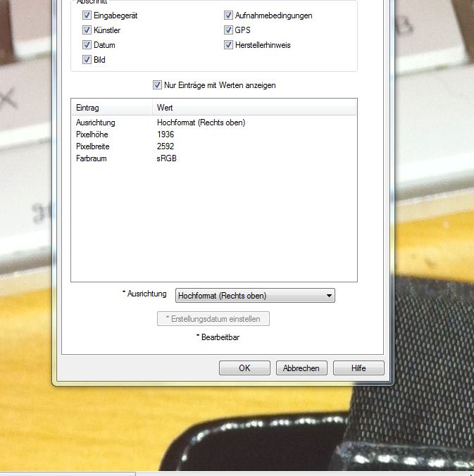Select the Pixelhöhe entry row
Viewport: 474px width, 476px height.
(92, 134)
